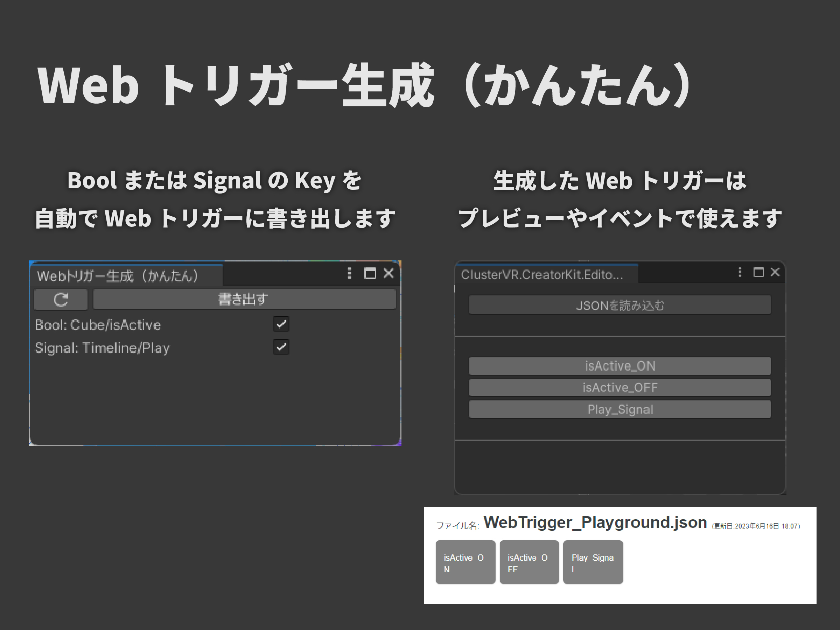Click the JSONを読み込む button
The width and height of the screenshot is (840, 630).
[620, 305]
